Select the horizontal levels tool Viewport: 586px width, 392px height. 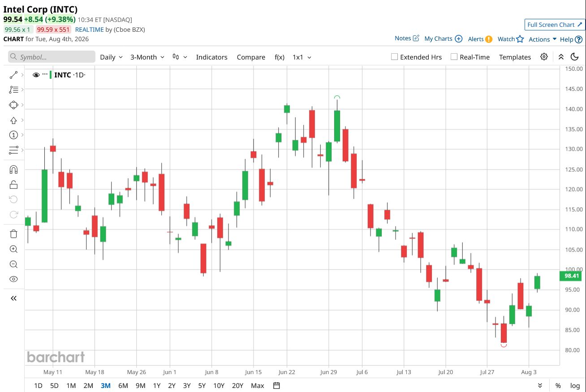pos(13,150)
